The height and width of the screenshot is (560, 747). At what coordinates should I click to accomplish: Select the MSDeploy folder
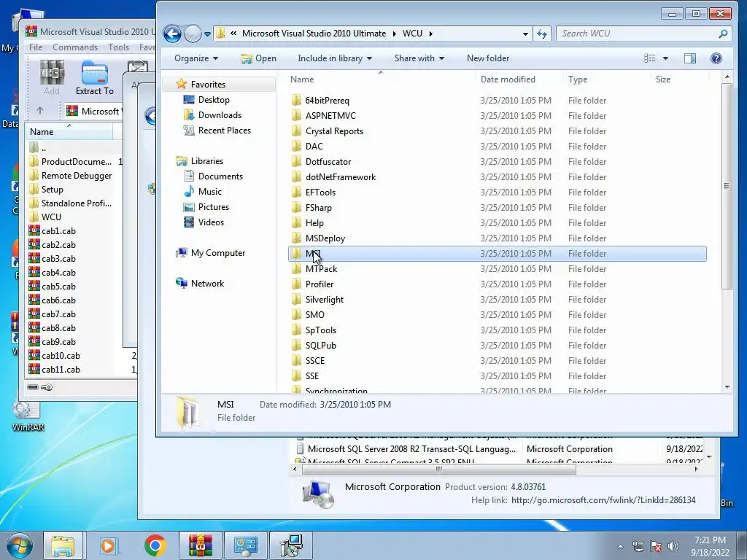point(325,238)
